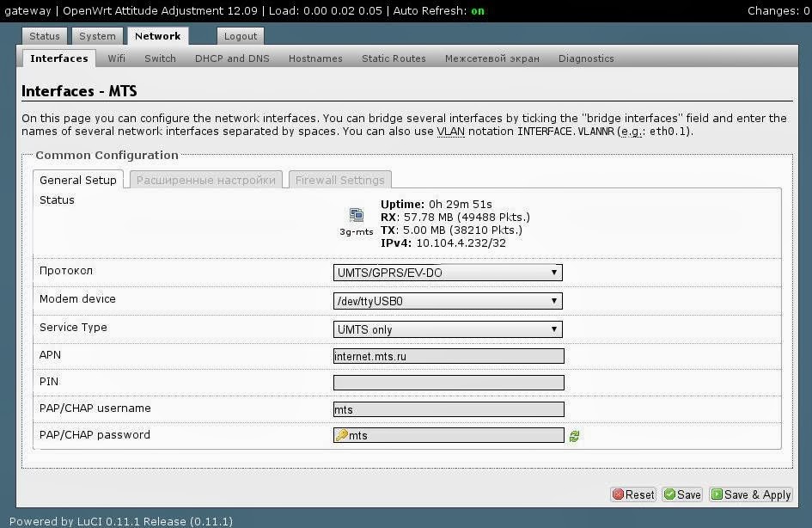Open the Service Type dropdown

click(x=448, y=329)
